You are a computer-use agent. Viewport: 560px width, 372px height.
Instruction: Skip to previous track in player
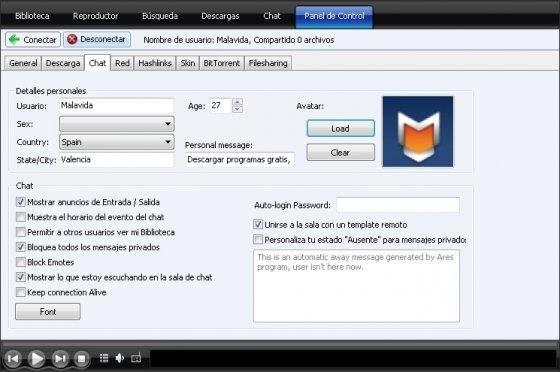point(13,358)
